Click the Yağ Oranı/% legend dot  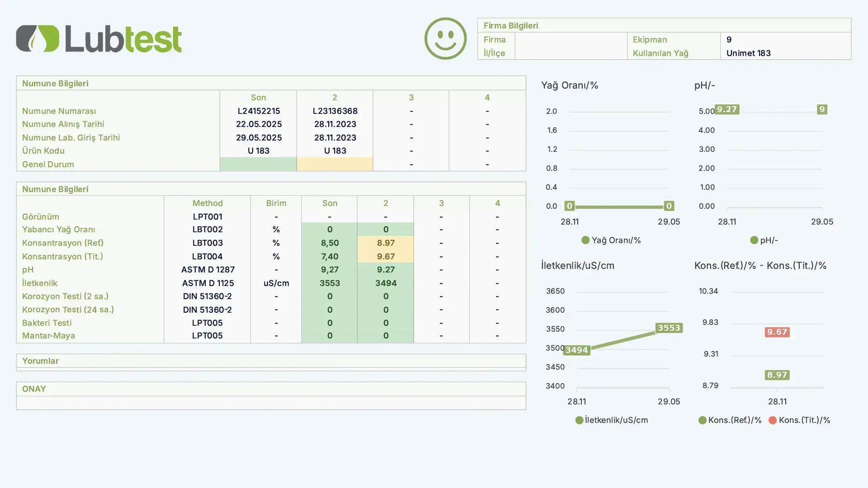(585, 240)
